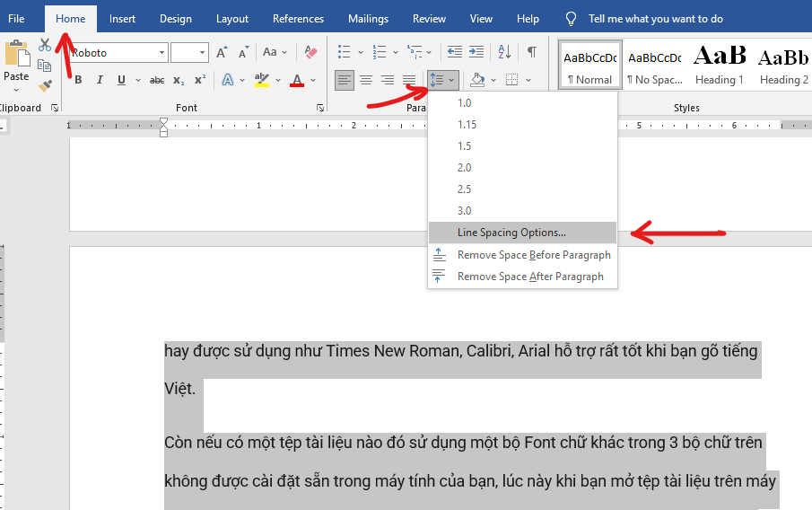Apply subscript formatting

click(179, 80)
